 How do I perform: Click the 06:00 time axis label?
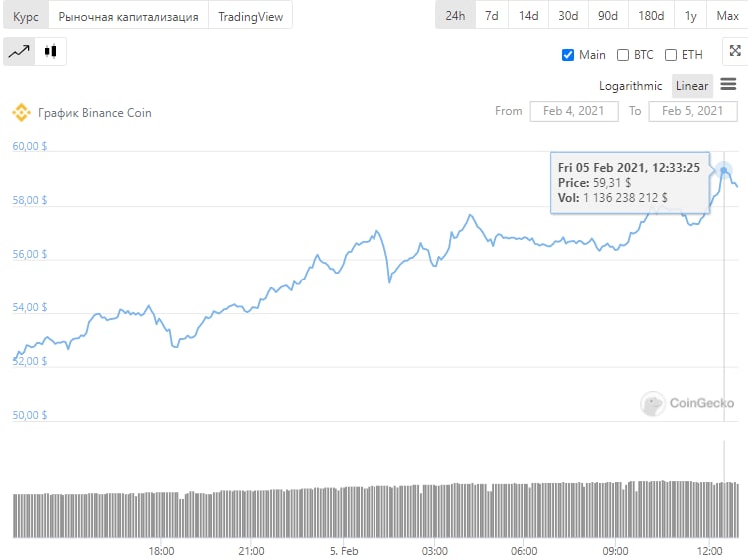tap(524, 551)
